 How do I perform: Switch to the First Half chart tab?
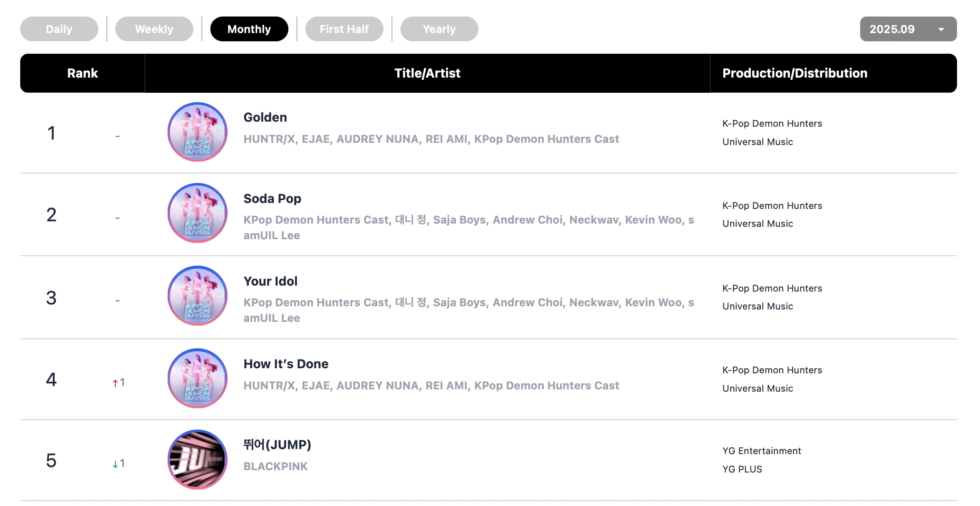(344, 29)
